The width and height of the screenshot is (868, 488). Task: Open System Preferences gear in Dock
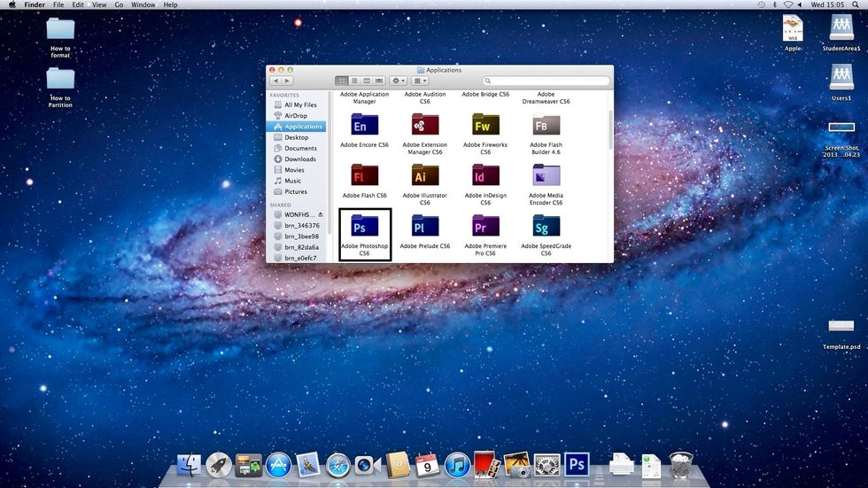[x=547, y=465]
